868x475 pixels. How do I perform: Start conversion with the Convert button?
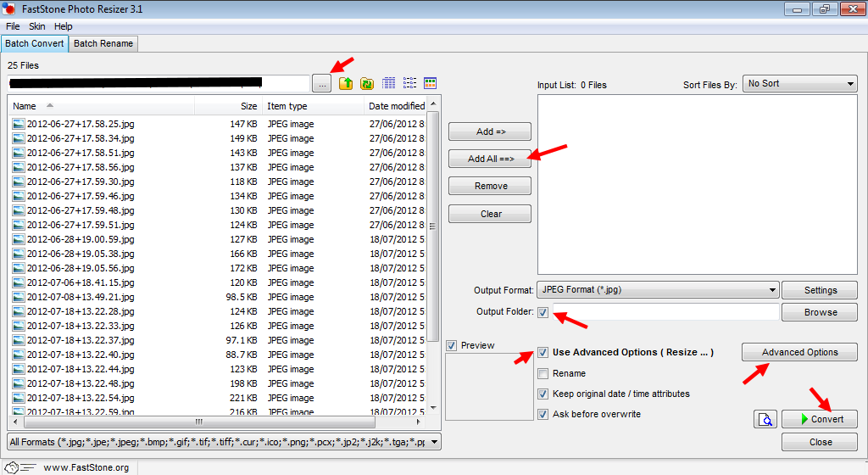820,419
